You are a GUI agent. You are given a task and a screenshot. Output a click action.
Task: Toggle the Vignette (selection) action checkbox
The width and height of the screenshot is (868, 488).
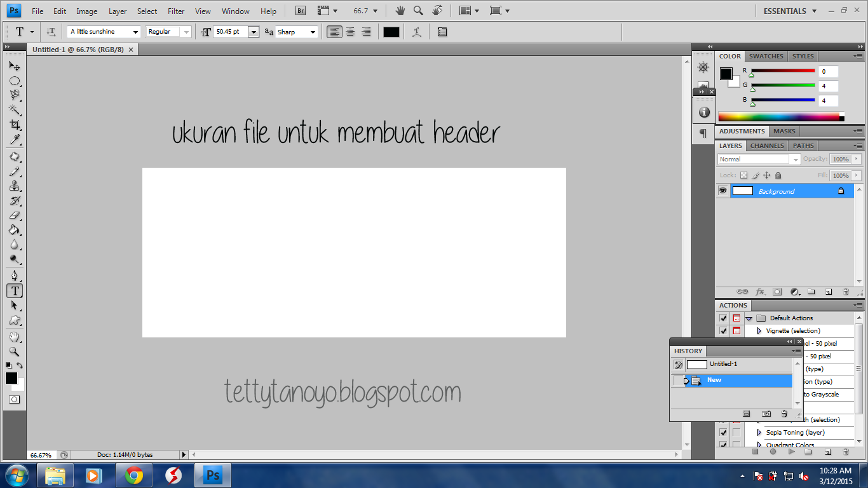pyautogui.click(x=723, y=330)
